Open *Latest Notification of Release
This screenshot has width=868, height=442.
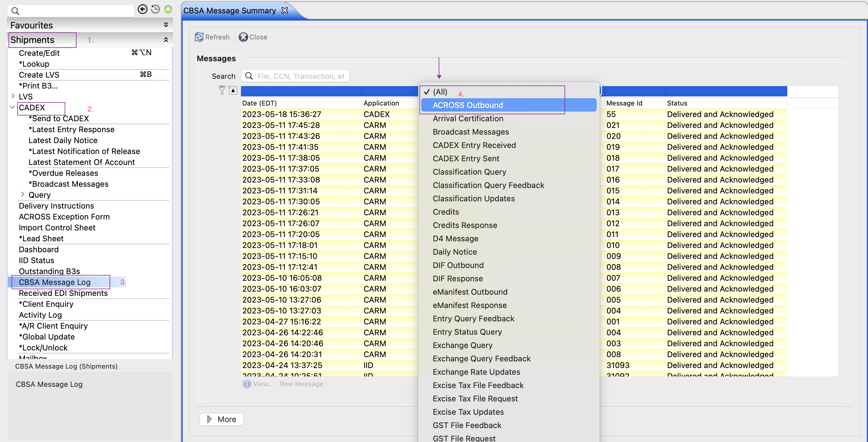[x=84, y=151]
